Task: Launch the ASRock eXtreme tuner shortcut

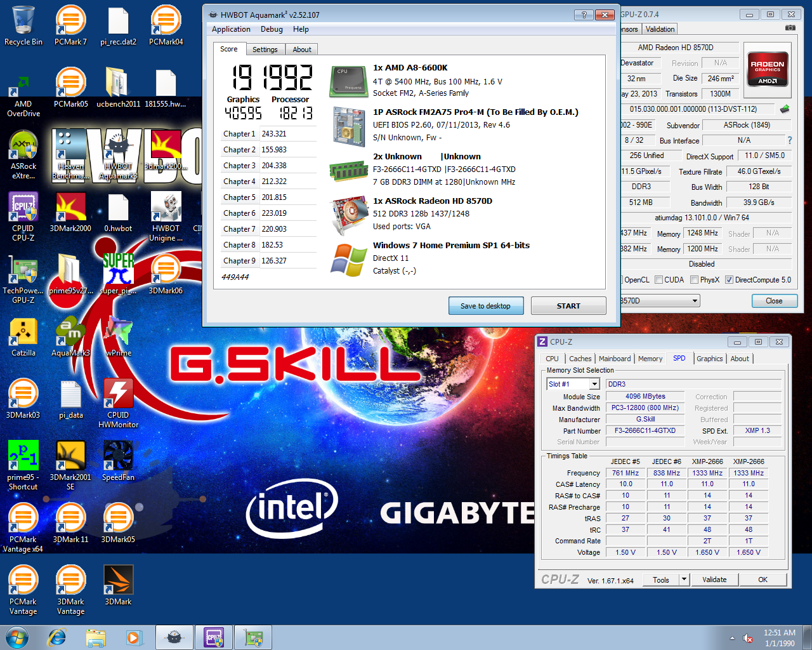Action: tap(23, 155)
